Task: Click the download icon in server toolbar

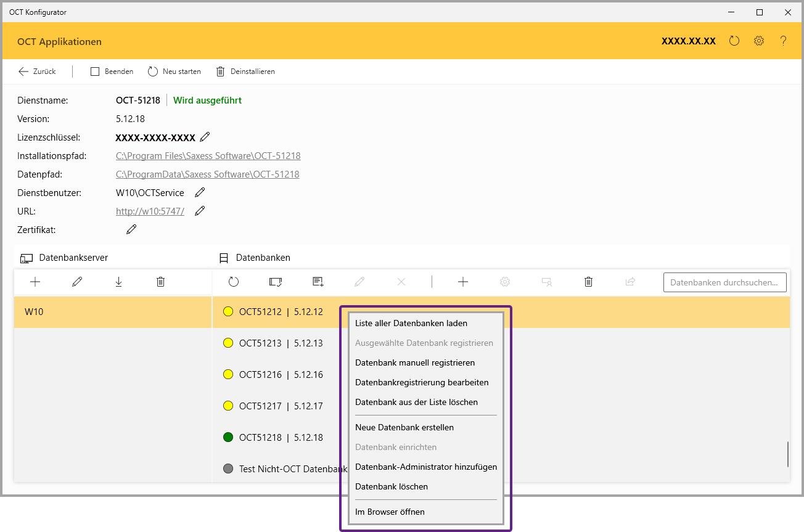Action: (118, 282)
